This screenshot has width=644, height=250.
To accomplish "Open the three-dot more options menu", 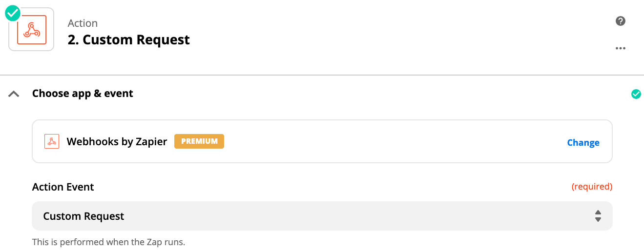I will 621,48.
